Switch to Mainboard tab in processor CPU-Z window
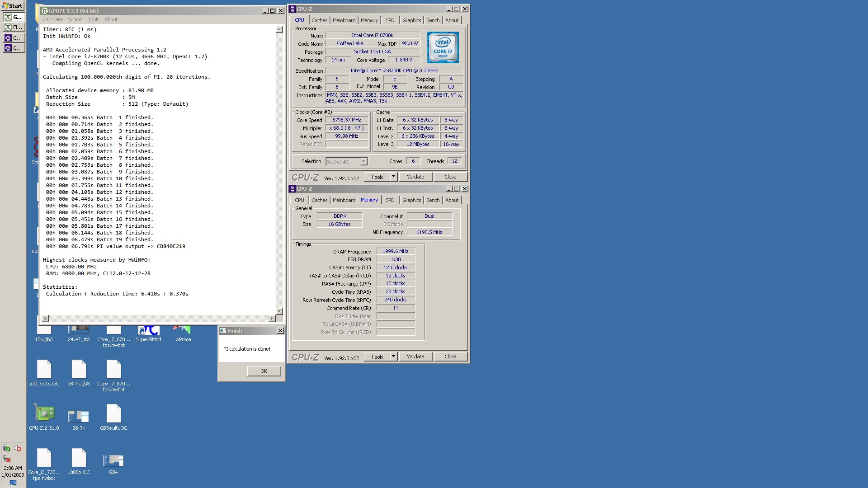 (x=344, y=20)
